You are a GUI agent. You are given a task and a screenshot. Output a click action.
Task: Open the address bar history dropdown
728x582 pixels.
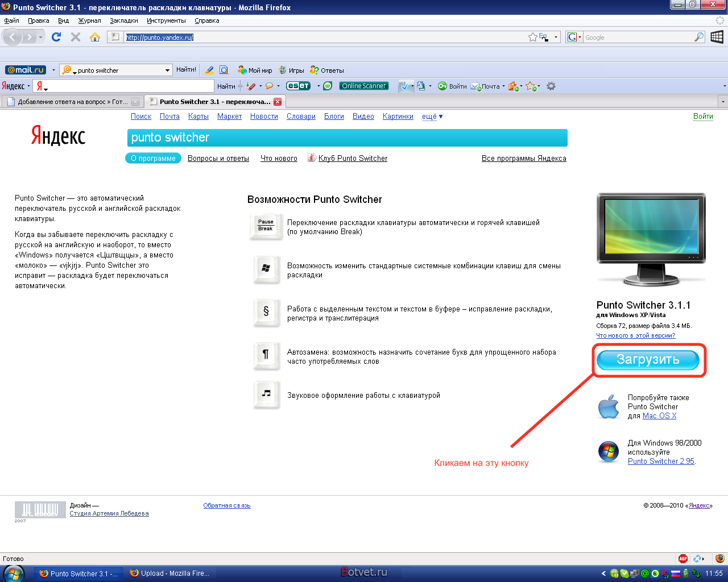coord(556,38)
